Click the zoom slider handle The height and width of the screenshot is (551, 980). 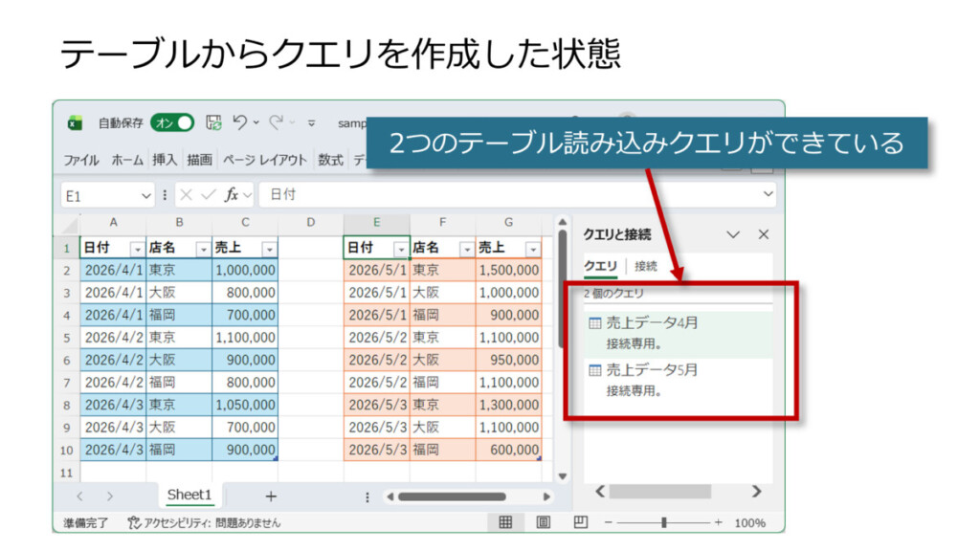coord(664,522)
